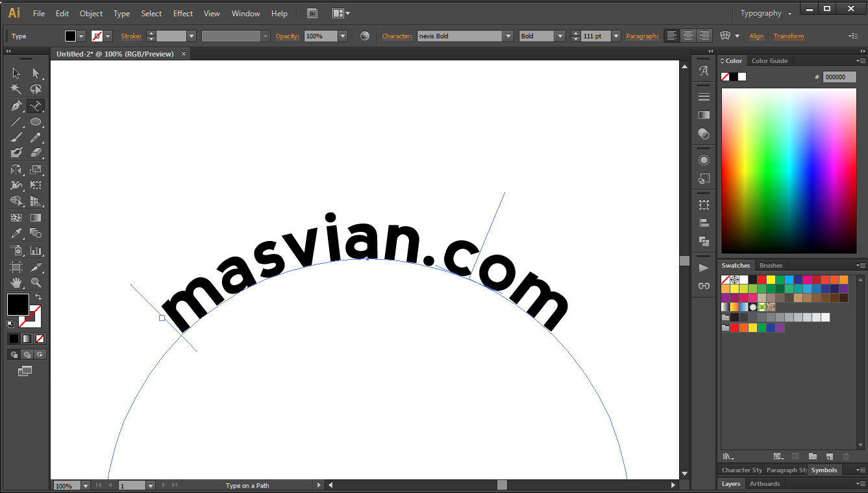The width and height of the screenshot is (868, 493).
Task: Pick the Eyedropper tool
Action: [15, 233]
